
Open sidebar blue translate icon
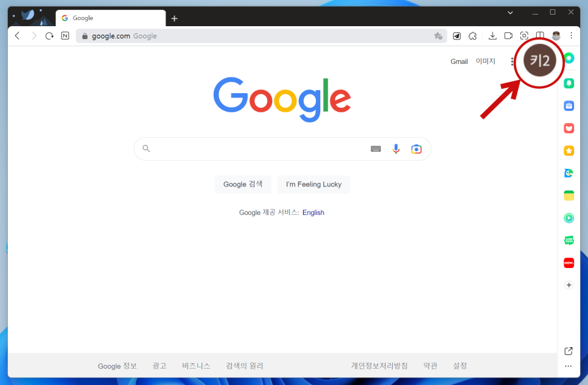point(569,173)
